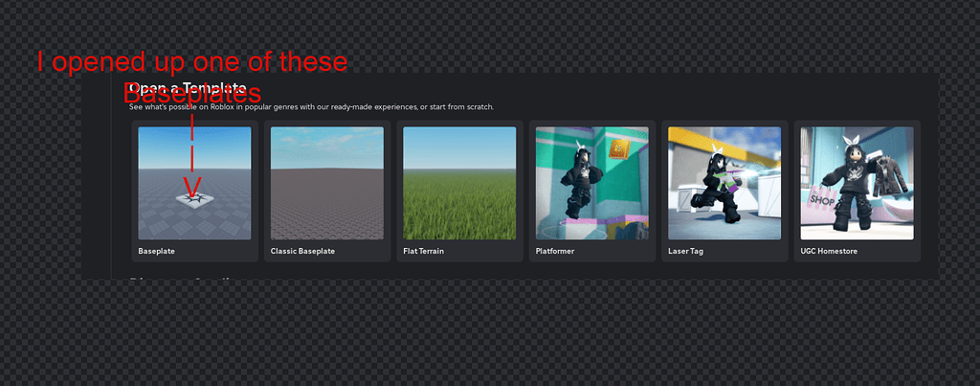
Task: Click the template section description text
Action: 311,107
